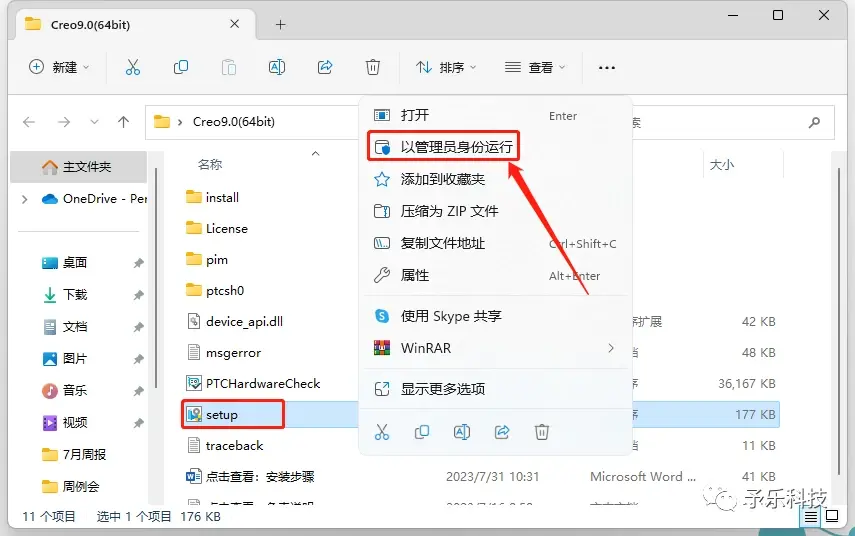Screen dimensions: 855x536
Task: Click the Copy icon in top toolbar
Action: pos(180,67)
